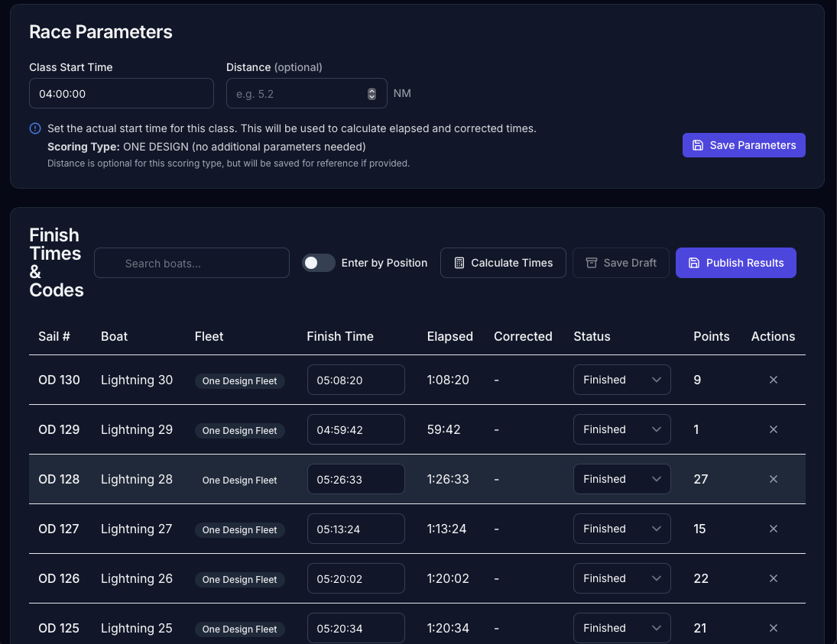The width and height of the screenshot is (837, 644).
Task: Remove finish entry for Lightning 25
Action: tap(773, 628)
